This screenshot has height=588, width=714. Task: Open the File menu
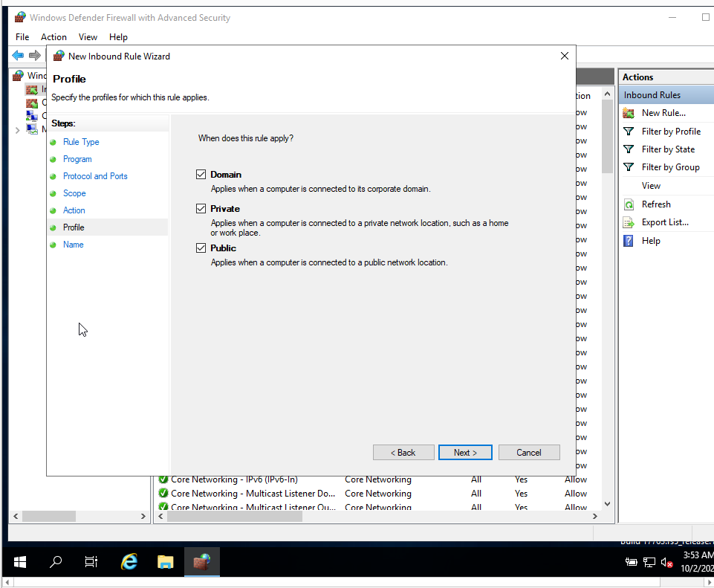(22, 37)
